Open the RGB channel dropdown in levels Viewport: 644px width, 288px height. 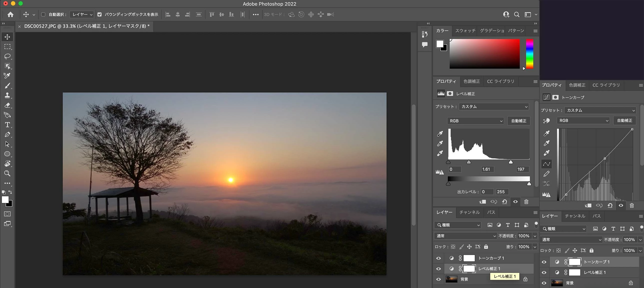click(x=475, y=121)
